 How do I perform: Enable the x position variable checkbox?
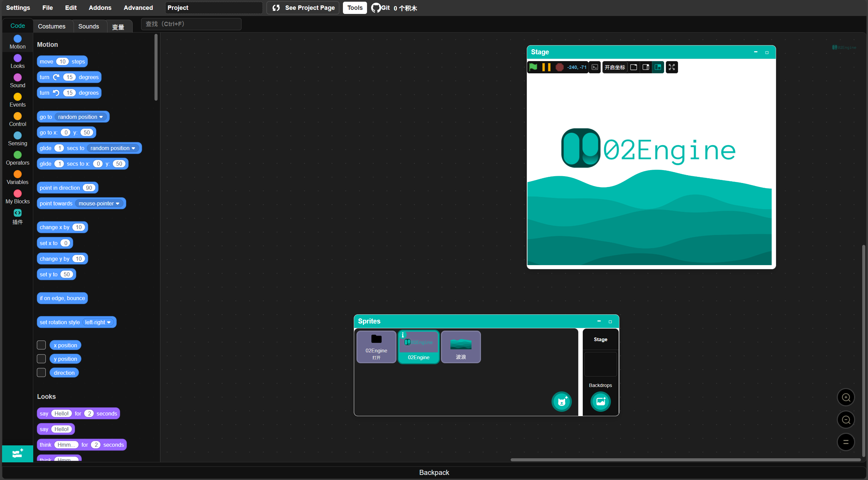click(x=41, y=345)
